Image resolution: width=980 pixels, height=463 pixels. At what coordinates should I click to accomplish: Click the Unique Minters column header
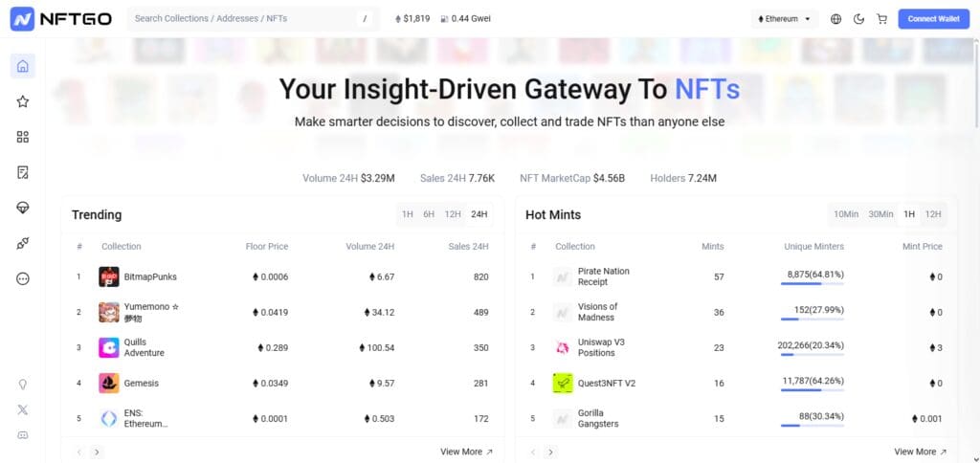point(813,246)
